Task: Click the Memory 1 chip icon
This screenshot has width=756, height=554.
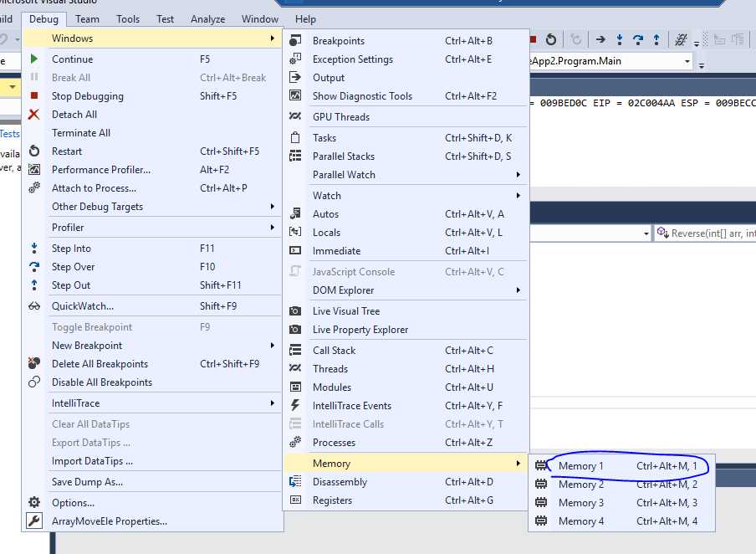Action: click(541, 465)
